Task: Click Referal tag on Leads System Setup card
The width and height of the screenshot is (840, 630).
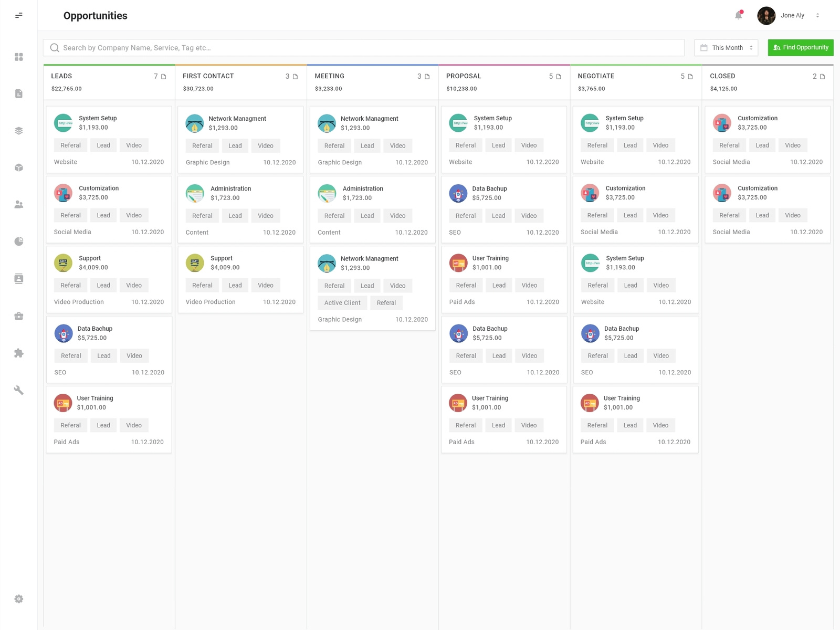Action: [x=70, y=145]
